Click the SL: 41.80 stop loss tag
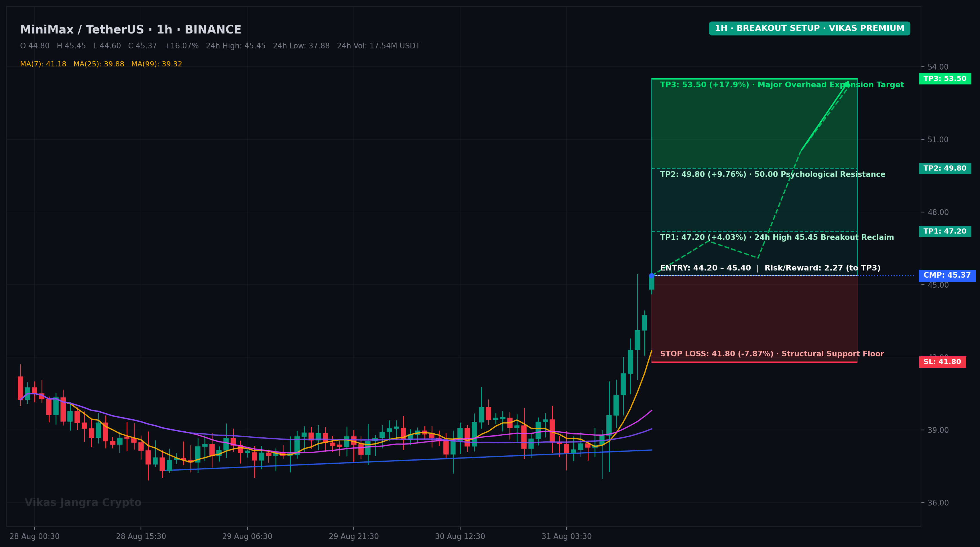Viewport: 980px width, 547px height. 942,362
